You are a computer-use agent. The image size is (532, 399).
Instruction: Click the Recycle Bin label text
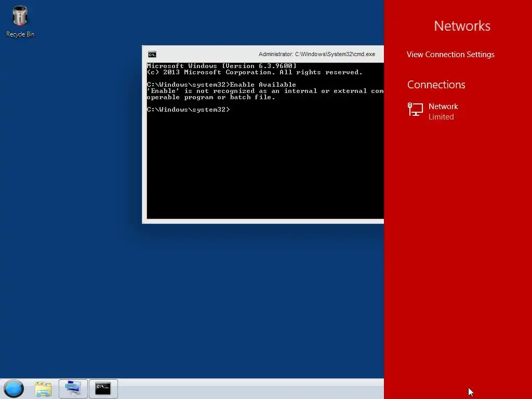click(x=20, y=34)
